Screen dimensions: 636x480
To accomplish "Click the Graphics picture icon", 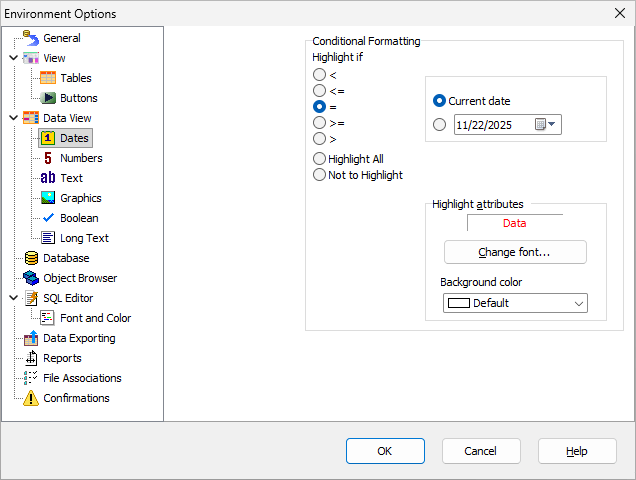I will [x=48, y=198].
